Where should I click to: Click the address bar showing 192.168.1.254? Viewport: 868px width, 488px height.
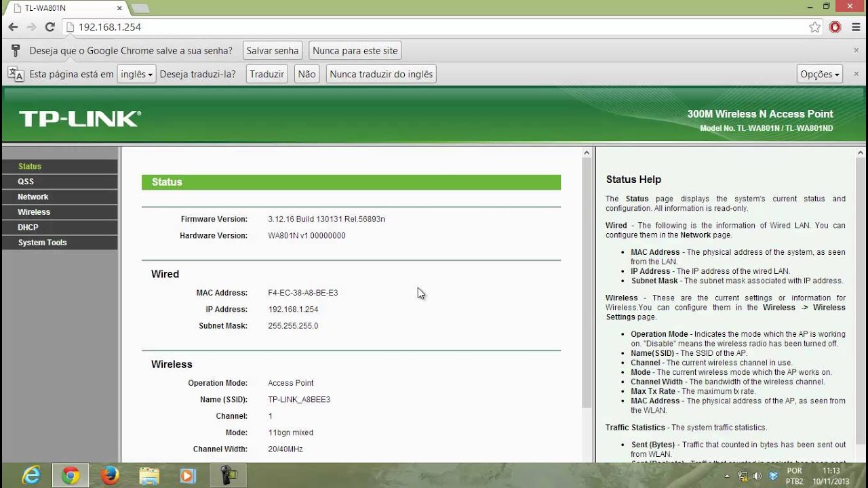click(x=434, y=27)
